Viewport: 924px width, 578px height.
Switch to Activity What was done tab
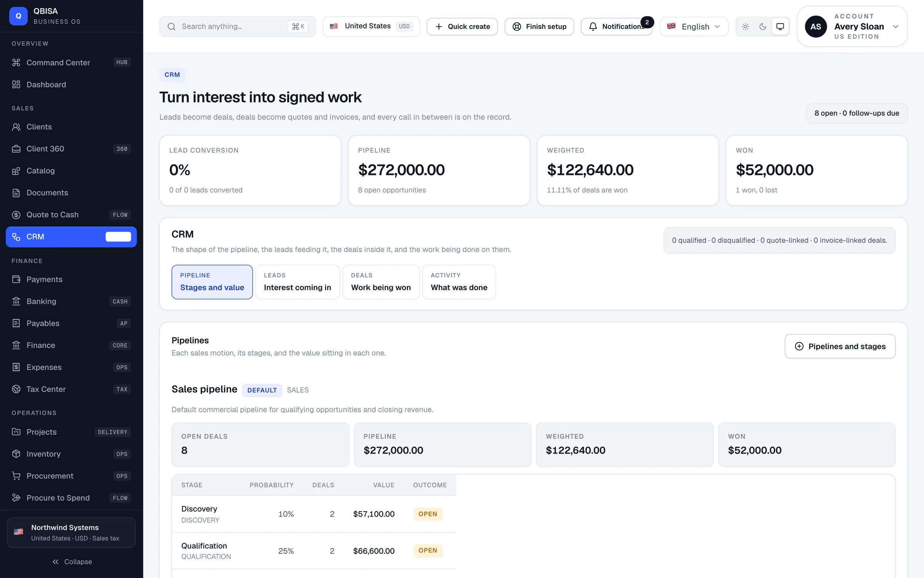coord(459,282)
